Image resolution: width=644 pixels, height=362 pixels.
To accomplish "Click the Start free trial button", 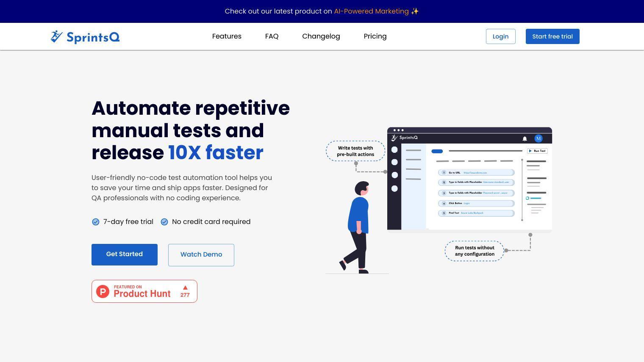I will tap(552, 36).
